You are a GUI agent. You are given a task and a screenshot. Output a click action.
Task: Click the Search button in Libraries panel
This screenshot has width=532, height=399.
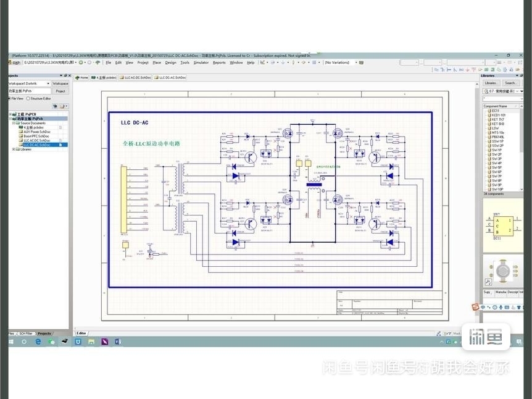510,83
